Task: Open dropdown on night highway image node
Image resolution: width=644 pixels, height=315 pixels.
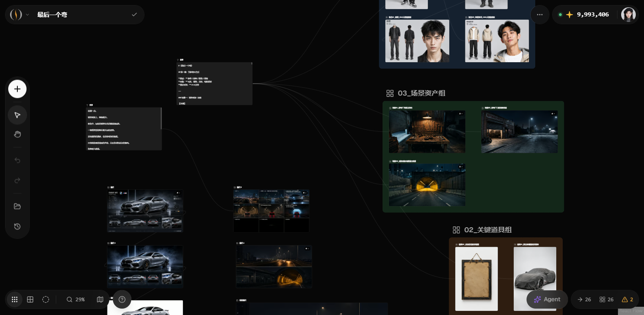Action: (307, 249)
